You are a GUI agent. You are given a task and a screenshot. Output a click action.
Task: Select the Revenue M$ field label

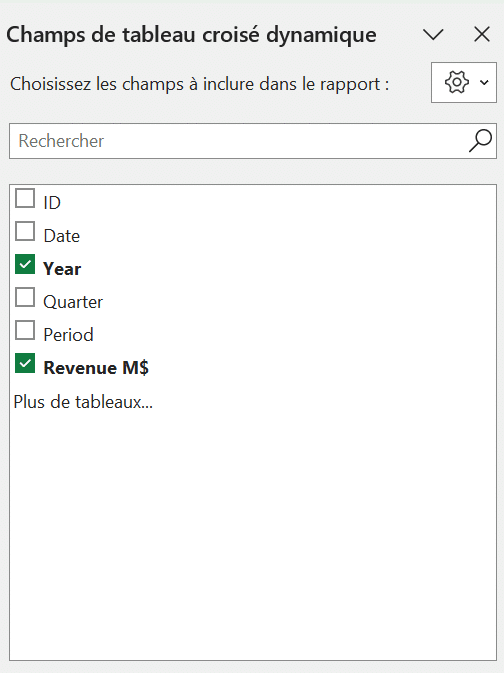(x=96, y=368)
